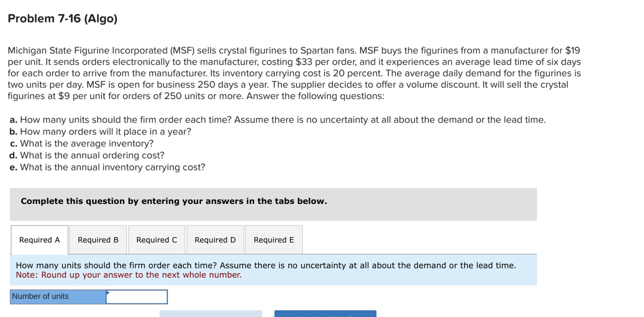644x317 pixels.
Task: Click the light gray button near page bottom
Action: pos(210,315)
